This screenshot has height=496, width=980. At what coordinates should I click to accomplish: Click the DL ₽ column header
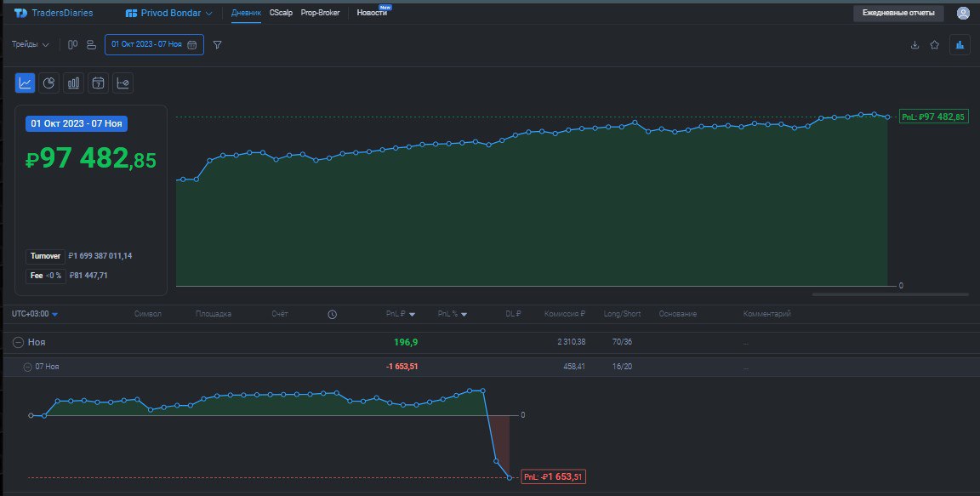tap(513, 314)
